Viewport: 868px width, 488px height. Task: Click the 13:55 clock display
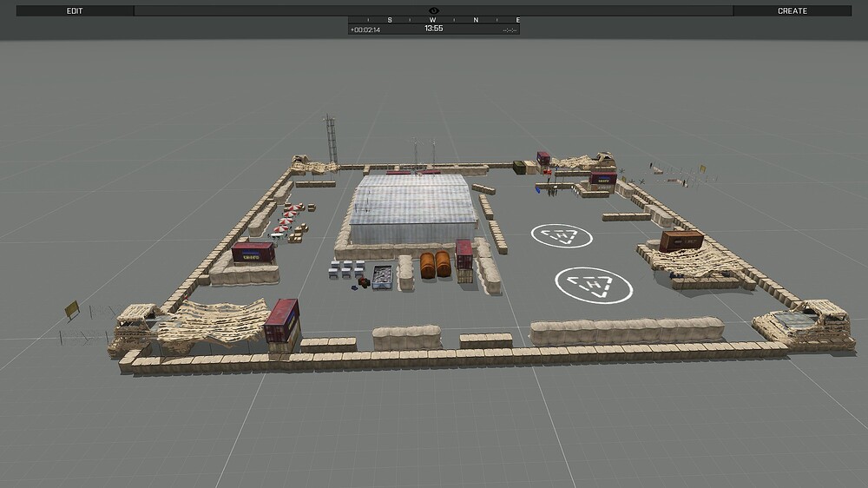433,29
